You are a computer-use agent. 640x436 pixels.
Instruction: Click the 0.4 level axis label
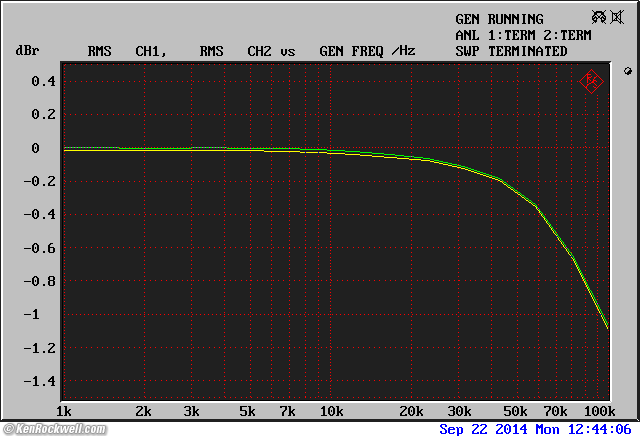coord(42,81)
